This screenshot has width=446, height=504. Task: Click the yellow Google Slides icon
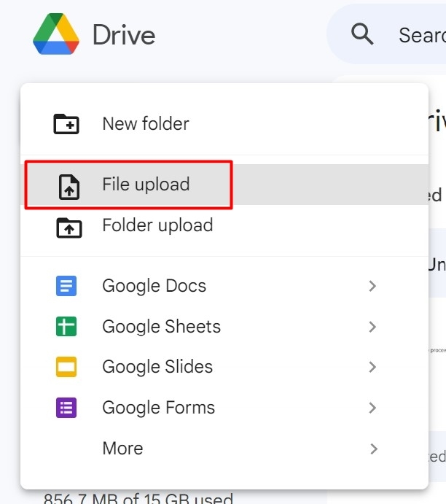[66, 367]
